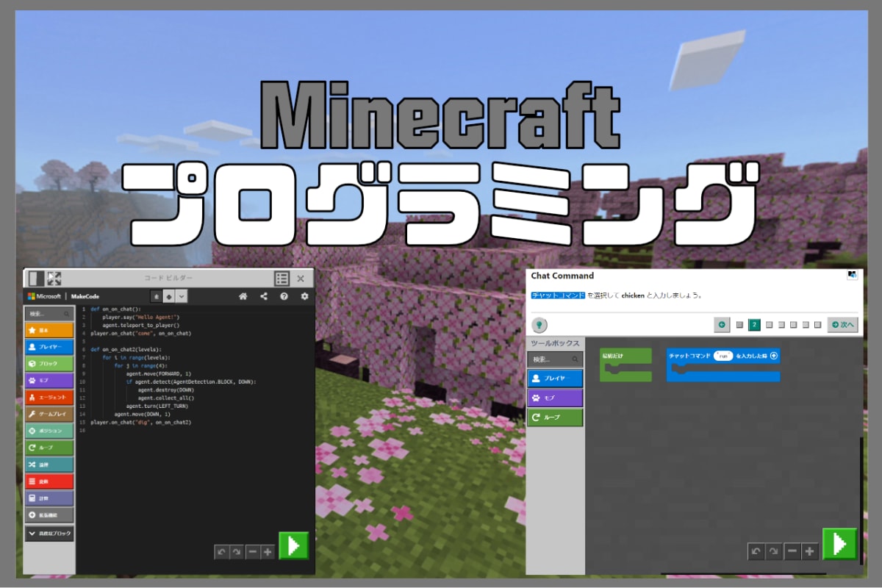Open the ゲームプレイ category in the toolbox

(49, 414)
